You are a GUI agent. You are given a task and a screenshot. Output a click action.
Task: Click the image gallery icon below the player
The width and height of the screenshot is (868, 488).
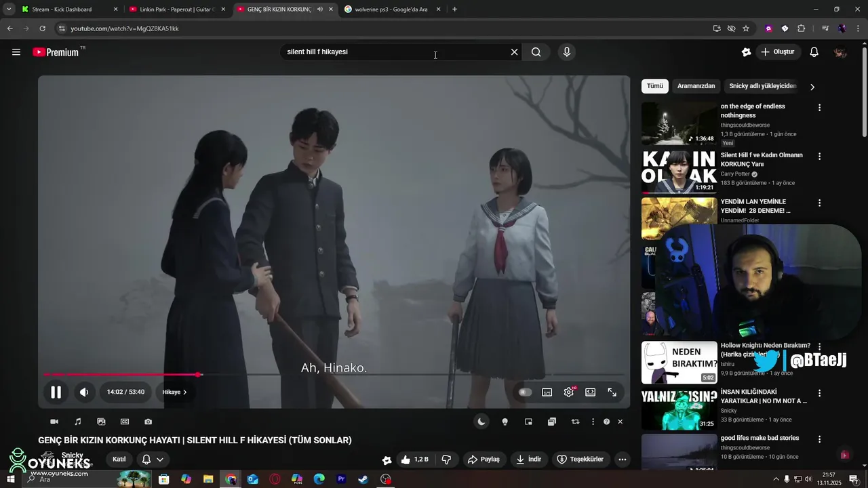point(101,422)
